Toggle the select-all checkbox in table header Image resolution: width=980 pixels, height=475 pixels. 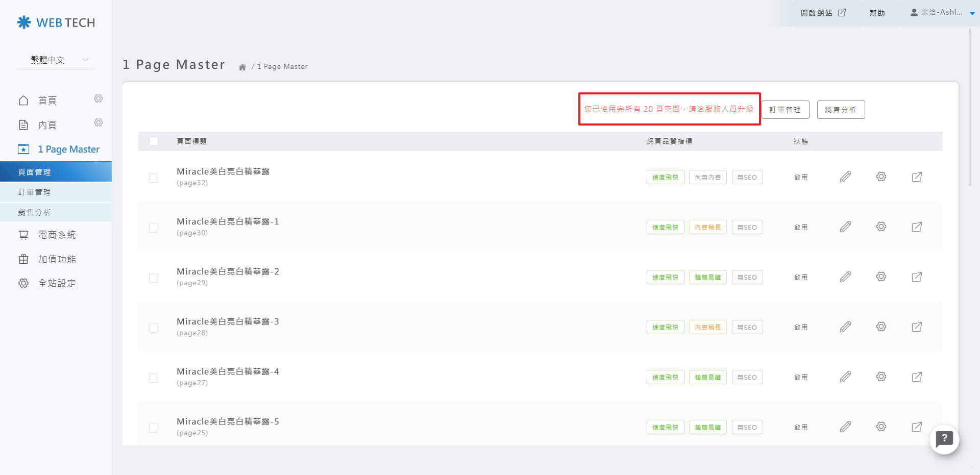[x=154, y=141]
